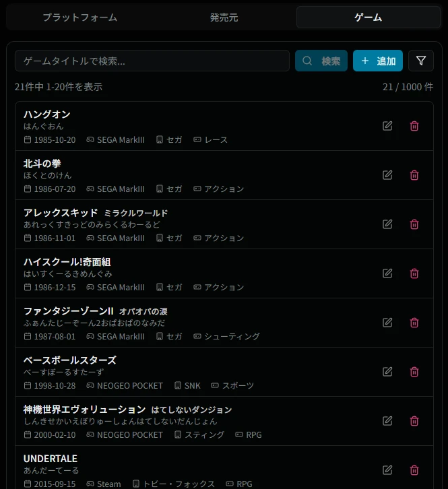
Task: Click the genre icon beside スポーツ
Action: [215, 385]
